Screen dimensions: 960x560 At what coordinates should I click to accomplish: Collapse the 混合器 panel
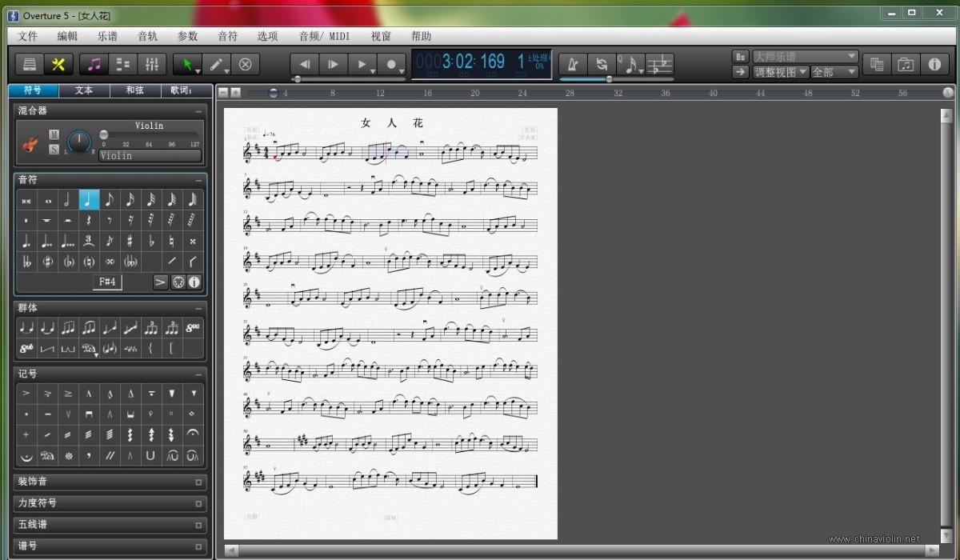[x=198, y=111]
